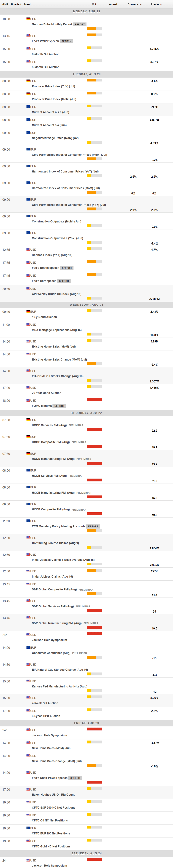Click US flag next to FOMC Minutes

(28, 400)
